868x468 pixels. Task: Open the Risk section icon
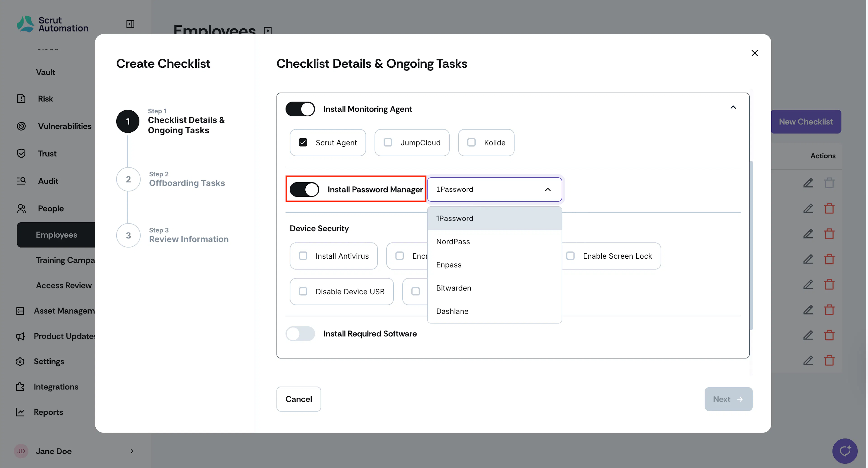21,99
